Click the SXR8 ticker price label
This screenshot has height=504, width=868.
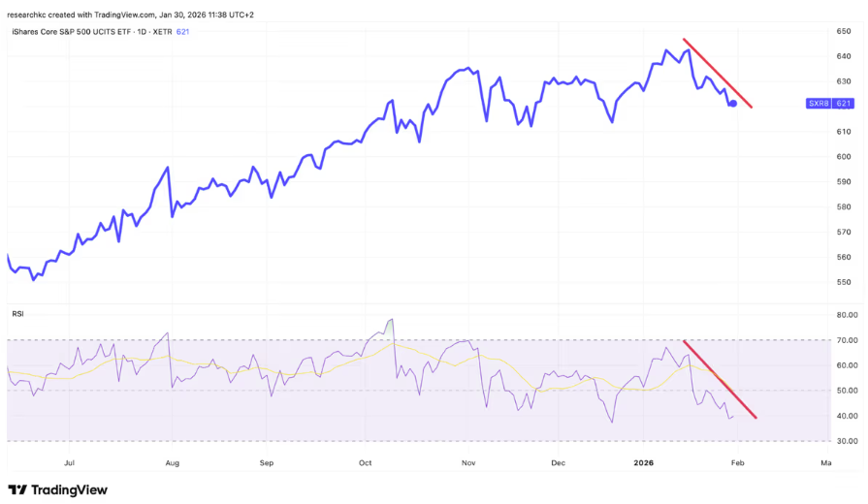tap(829, 103)
